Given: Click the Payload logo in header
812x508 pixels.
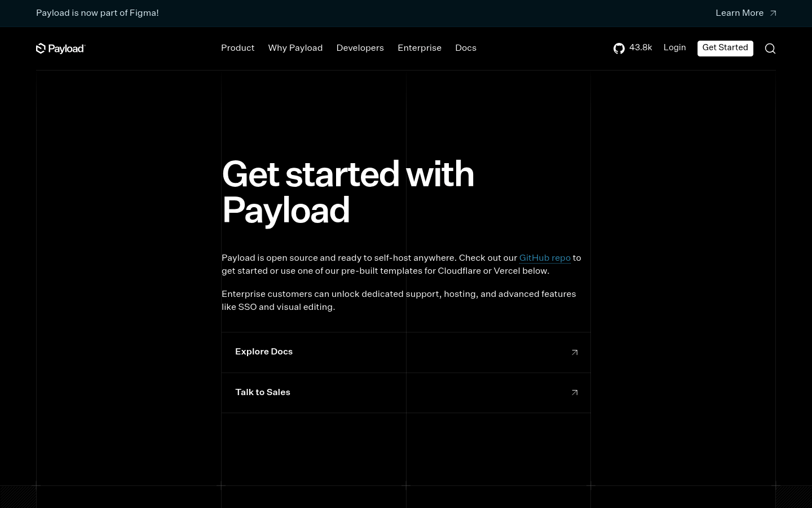Looking at the screenshot, I should click(x=60, y=49).
